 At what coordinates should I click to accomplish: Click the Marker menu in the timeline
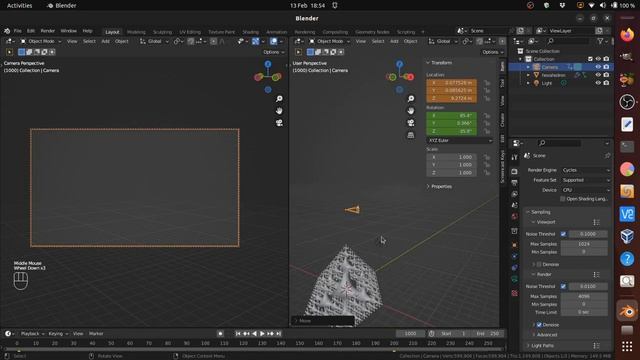click(96, 334)
